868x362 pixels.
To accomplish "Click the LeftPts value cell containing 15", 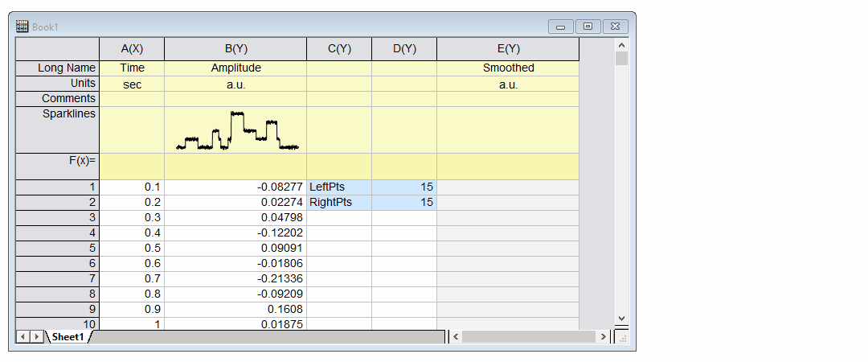I will [404, 187].
